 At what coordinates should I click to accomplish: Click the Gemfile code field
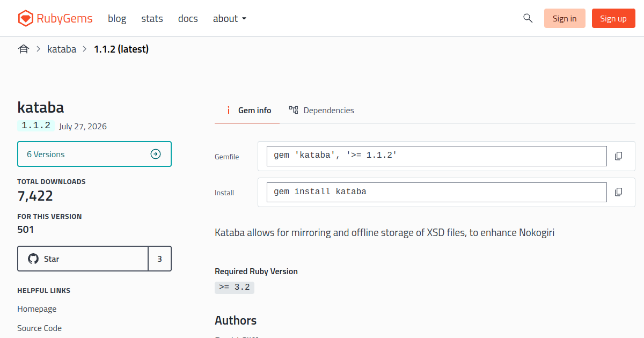click(x=437, y=156)
